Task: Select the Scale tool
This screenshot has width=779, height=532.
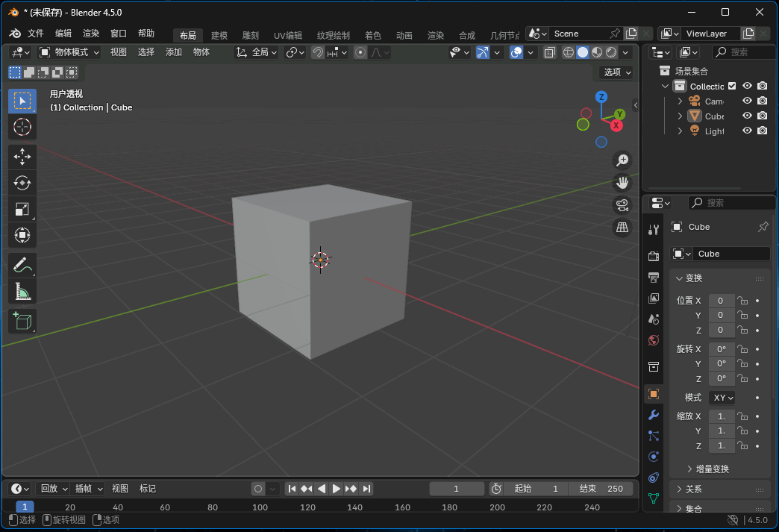Action: [x=22, y=210]
